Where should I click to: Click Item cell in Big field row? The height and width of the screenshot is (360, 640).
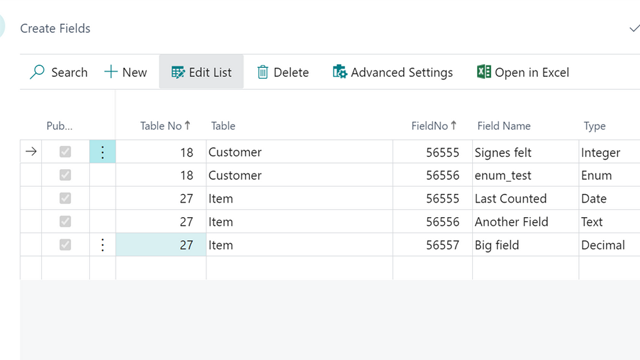pyautogui.click(x=300, y=245)
